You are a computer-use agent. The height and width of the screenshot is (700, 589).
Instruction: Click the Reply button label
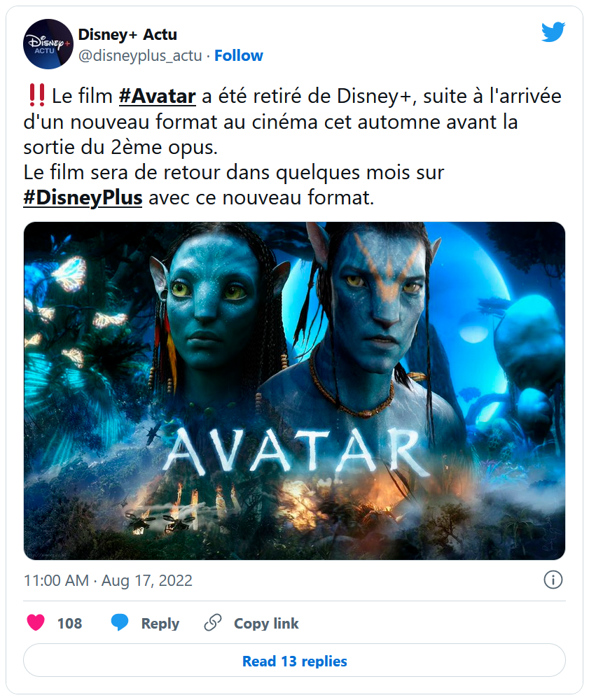[160, 623]
